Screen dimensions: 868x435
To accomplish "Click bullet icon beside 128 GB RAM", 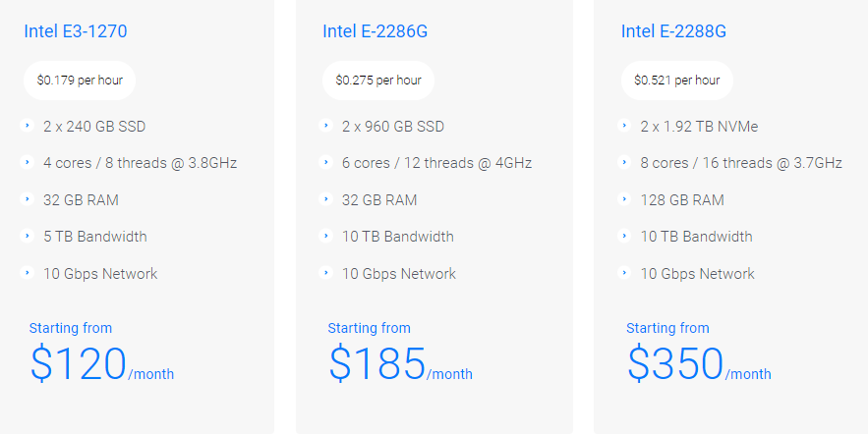I will (x=624, y=199).
